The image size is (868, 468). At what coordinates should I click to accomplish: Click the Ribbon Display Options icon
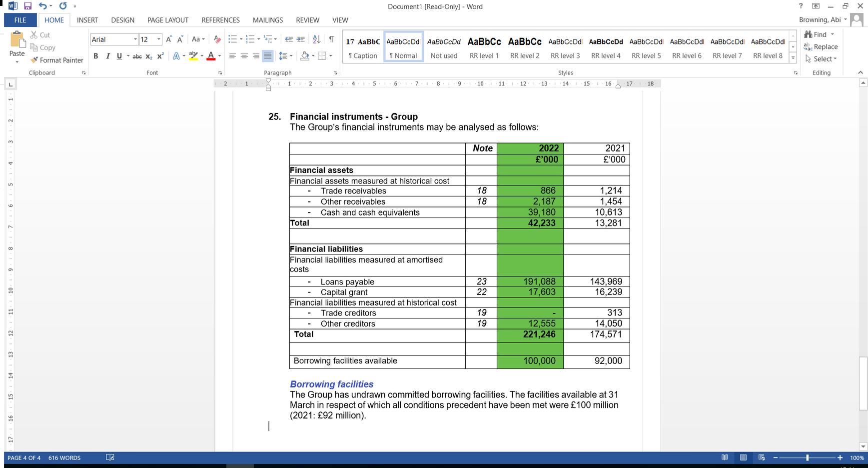coord(816,6)
